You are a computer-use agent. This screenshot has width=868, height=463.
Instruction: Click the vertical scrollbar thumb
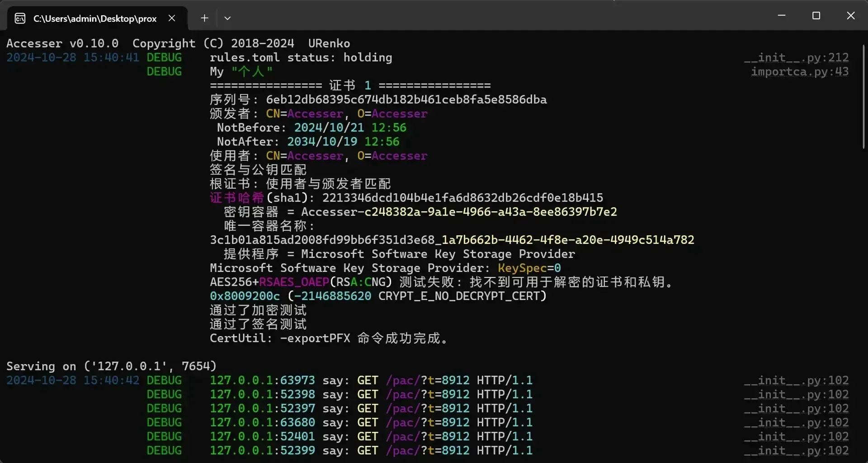(863, 96)
